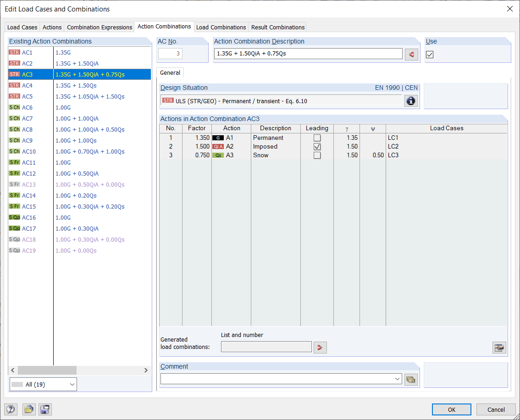Screen dimensions: 520x420
Task: Enable Leading checkbox for Snow action
Action: click(317, 155)
